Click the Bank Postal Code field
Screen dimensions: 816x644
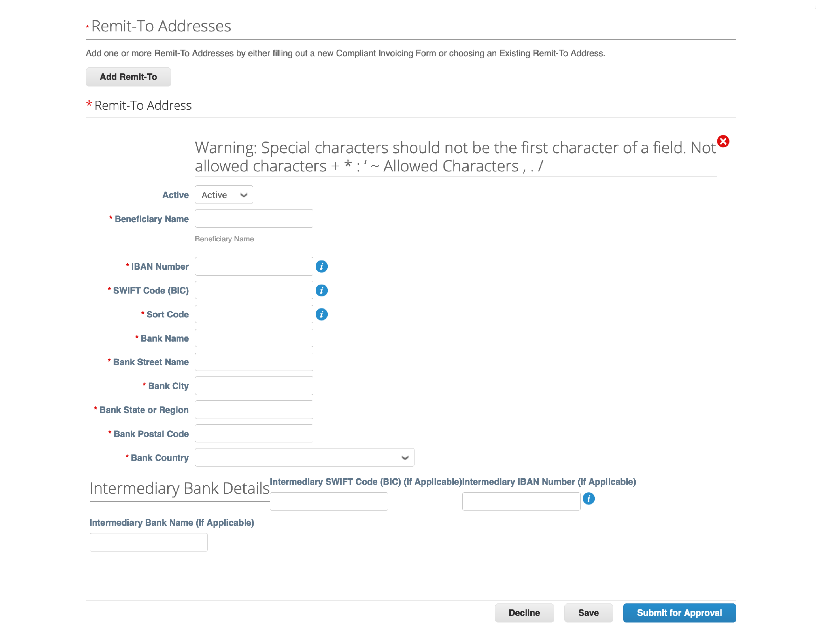coord(254,433)
